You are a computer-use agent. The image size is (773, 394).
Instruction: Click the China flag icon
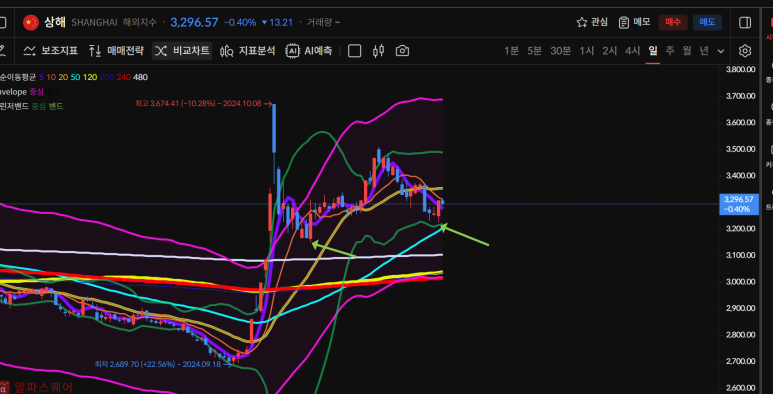tap(31, 22)
